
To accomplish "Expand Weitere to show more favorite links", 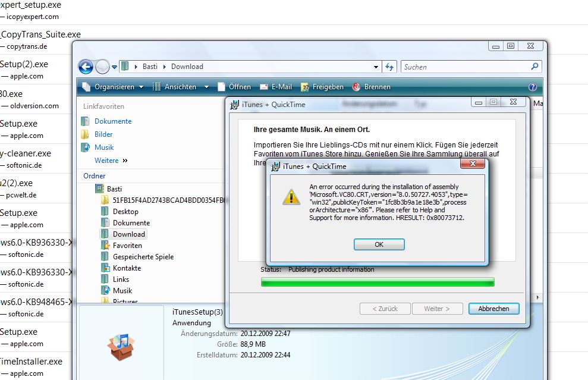I will [x=111, y=161].
